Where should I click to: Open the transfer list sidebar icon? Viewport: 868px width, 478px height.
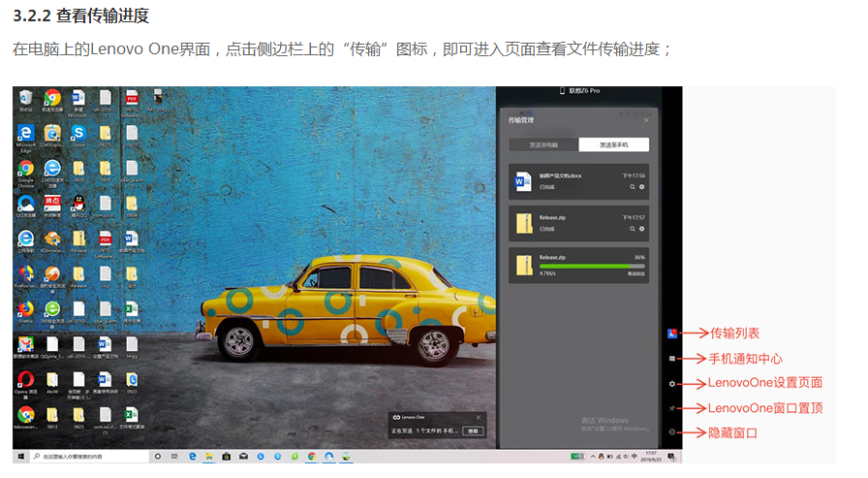tap(672, 334)
